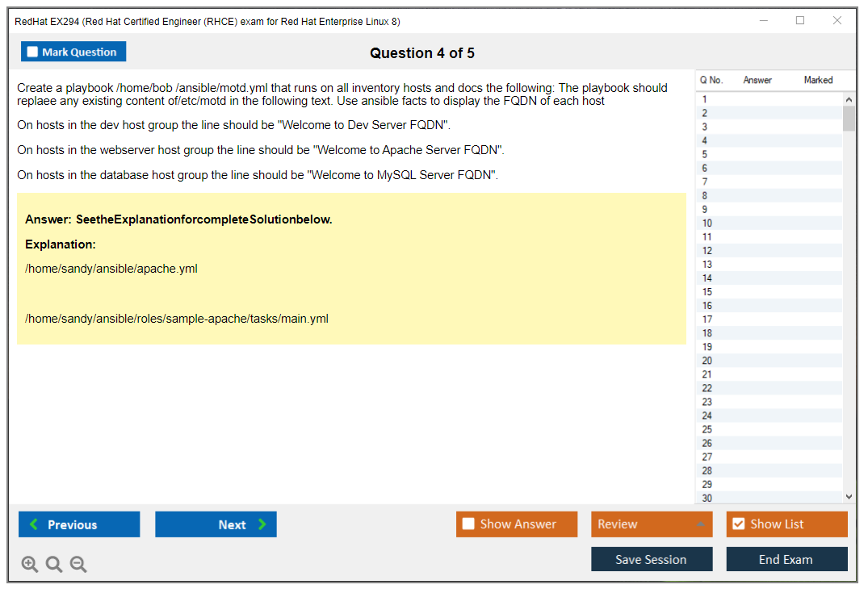Viewport: 868px width, 593px height.
Task: Click the Marked column header
Action: click(818, 80)
